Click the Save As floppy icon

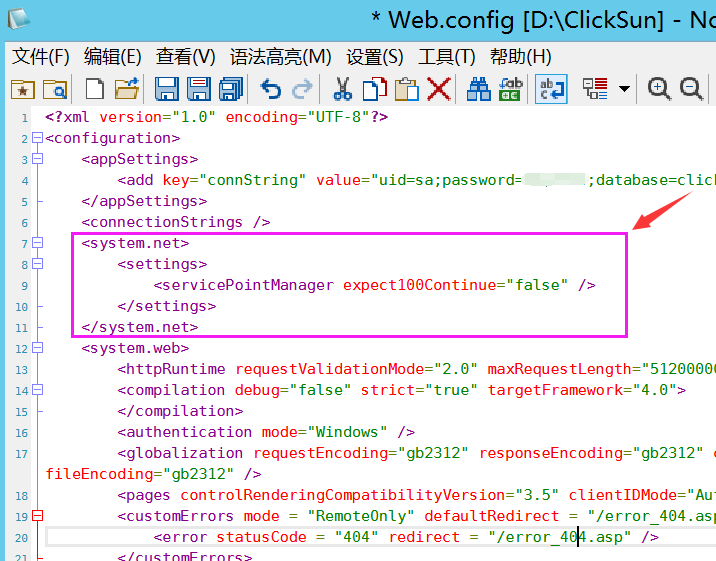point(199,89)
